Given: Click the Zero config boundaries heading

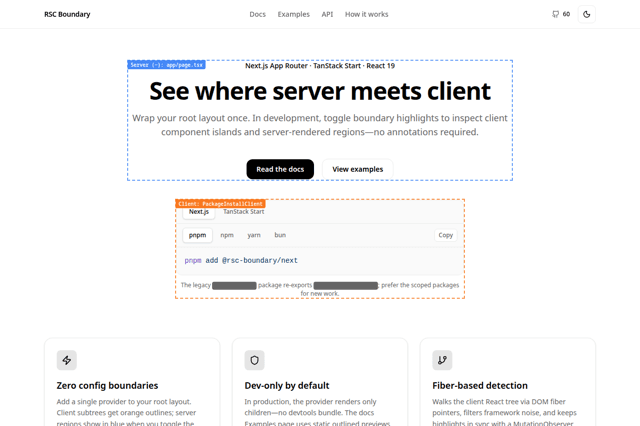Looking at the screenshot, I should (107, 386).
